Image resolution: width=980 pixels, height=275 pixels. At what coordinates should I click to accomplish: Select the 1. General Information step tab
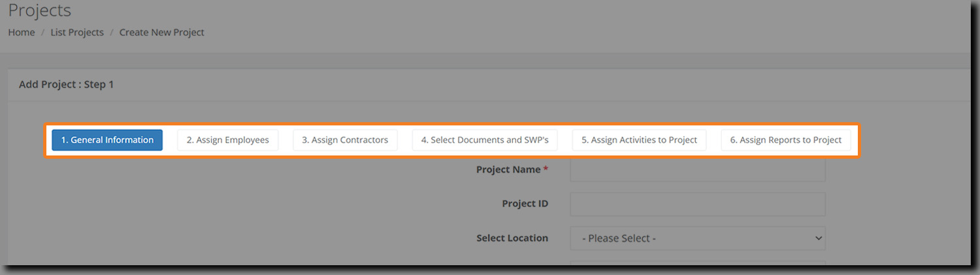(x=107, y=140)
